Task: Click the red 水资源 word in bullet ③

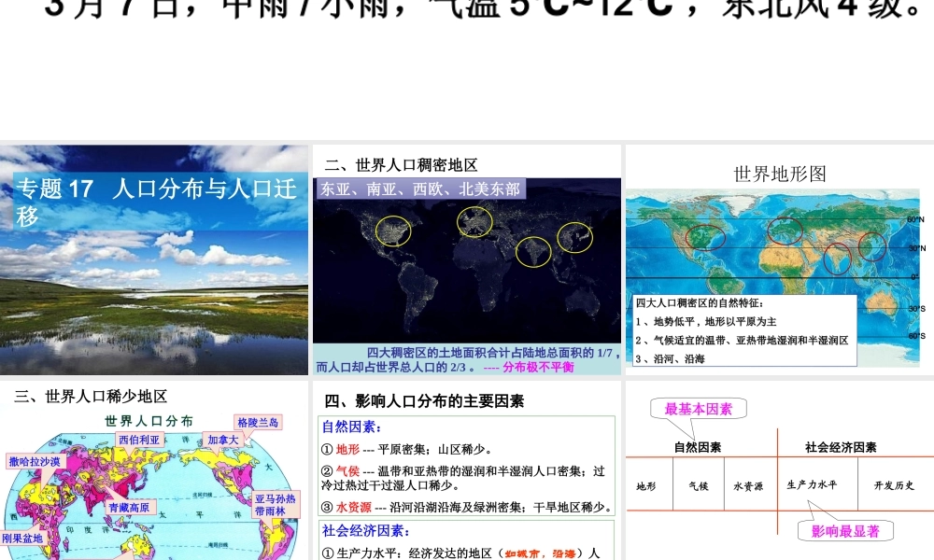Action: [x=354, y=507]
